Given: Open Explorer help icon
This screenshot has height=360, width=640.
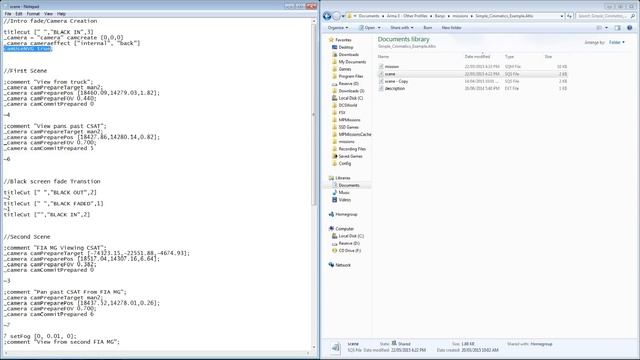Looking at the screenshot, I should click(x=629, y=28).
